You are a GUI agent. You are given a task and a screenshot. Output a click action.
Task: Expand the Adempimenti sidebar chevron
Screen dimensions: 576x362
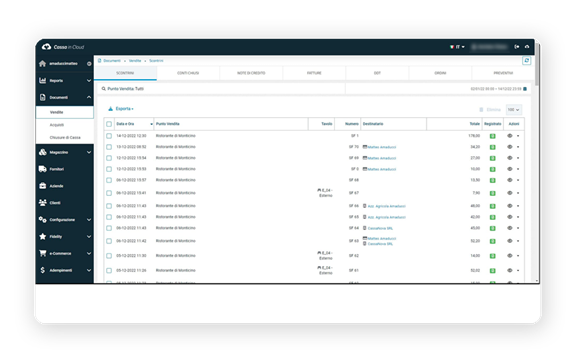[x=89, y=270]
